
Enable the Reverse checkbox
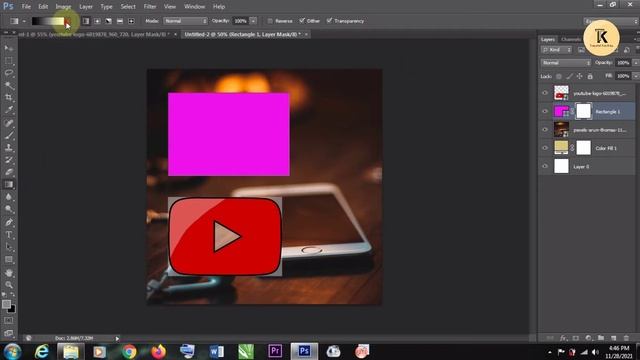[x=270, y=21]
